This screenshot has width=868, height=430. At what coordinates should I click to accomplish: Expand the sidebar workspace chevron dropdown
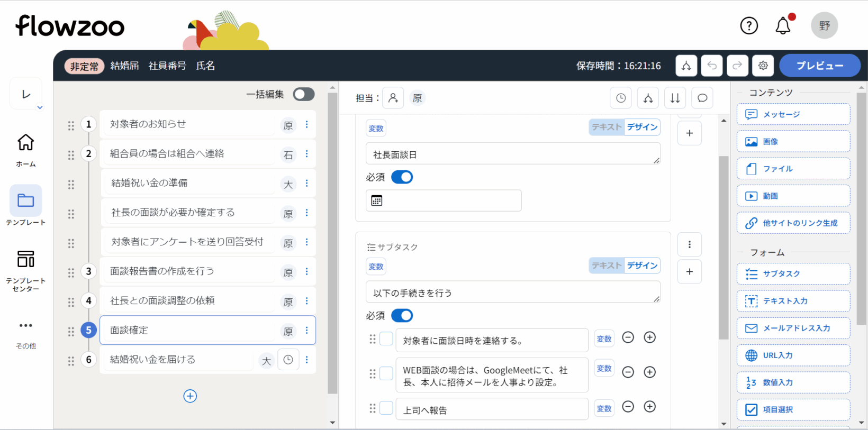pos(40,107)
